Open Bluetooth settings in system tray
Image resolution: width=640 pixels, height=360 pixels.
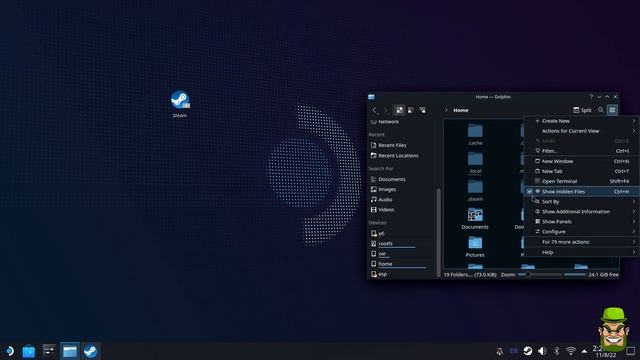556,351
